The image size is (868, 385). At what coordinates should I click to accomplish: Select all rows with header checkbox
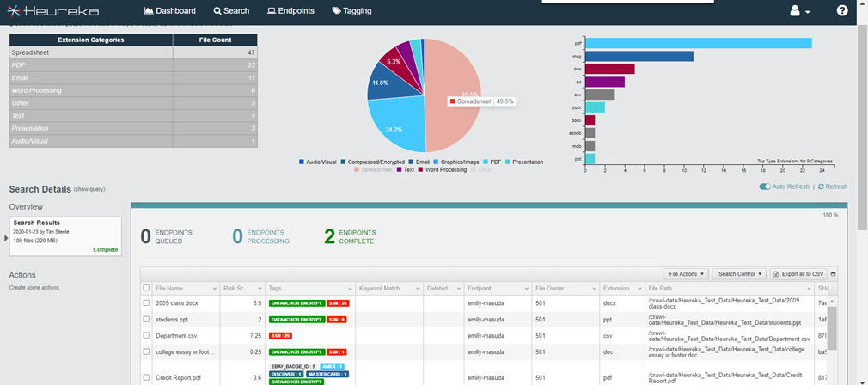(x=146, y=288)
